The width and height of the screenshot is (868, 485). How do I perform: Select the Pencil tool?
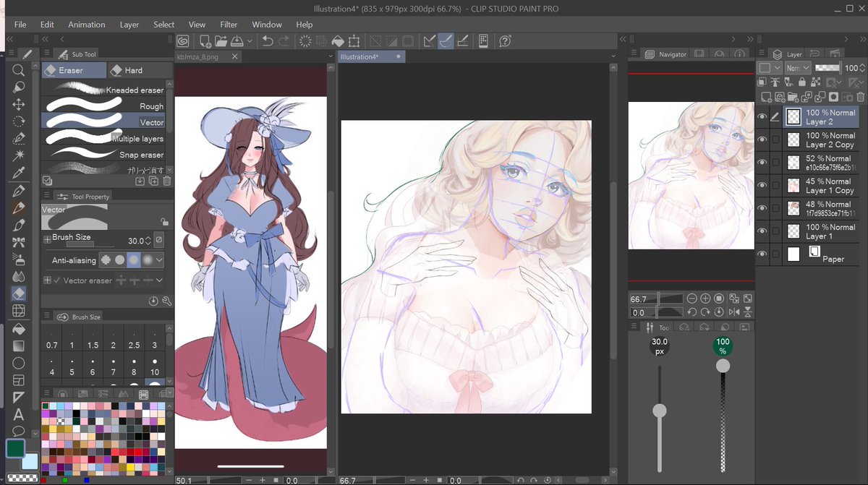(x=19, y=207)
